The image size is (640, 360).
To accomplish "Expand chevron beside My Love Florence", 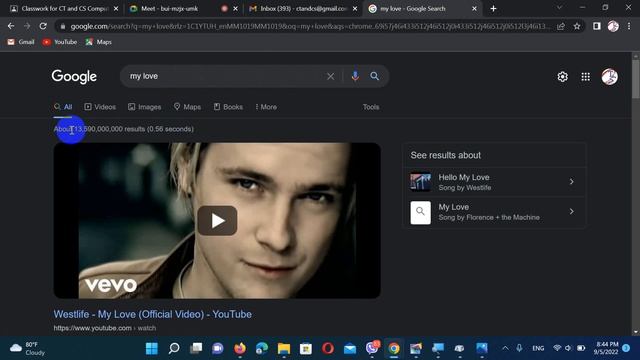I will click(572, 211).
